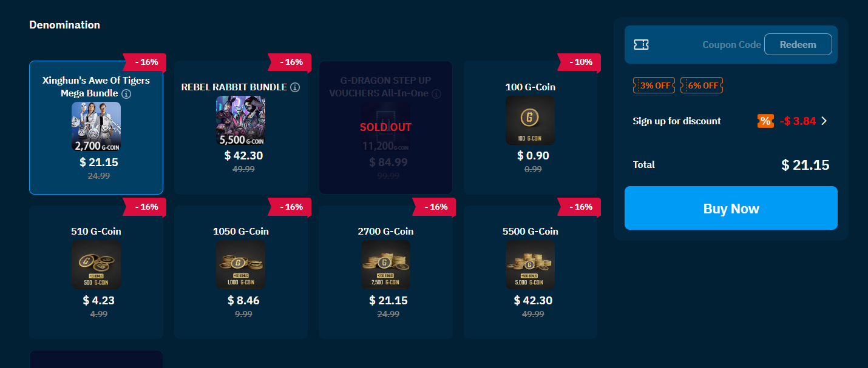Click the 510 G-Coin coins image
The height and width of the screenshot is (368, 868).
pos(96,264)
